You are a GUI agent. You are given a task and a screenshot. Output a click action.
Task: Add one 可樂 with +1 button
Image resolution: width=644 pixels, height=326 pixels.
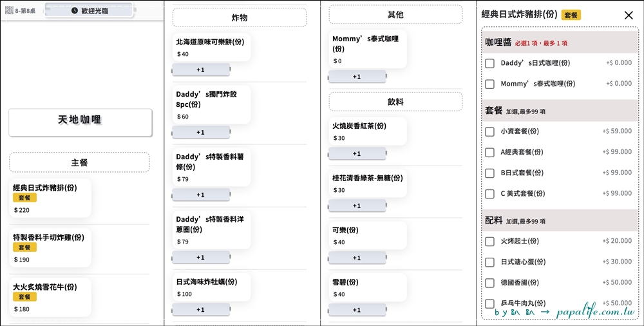(x=357, y=258)
